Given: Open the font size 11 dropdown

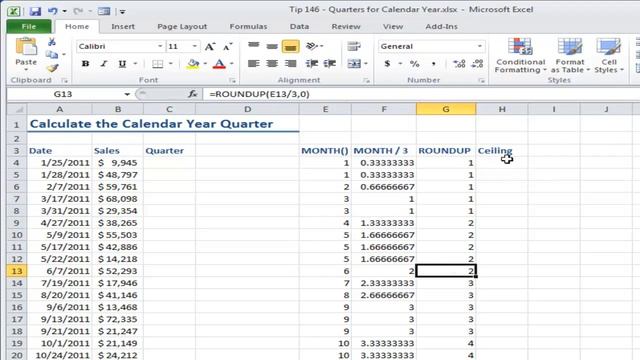Looking at the screenshot, I should point(195,47).
